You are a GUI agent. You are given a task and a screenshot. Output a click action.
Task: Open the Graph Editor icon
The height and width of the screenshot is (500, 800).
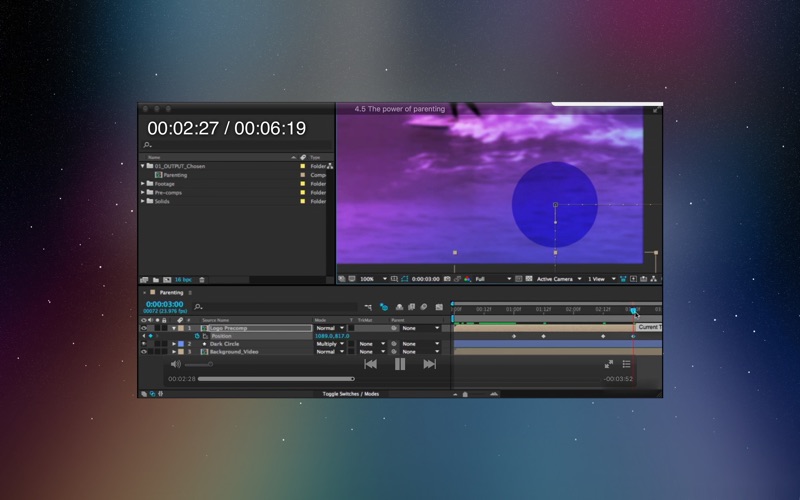[x=439, y=307]
